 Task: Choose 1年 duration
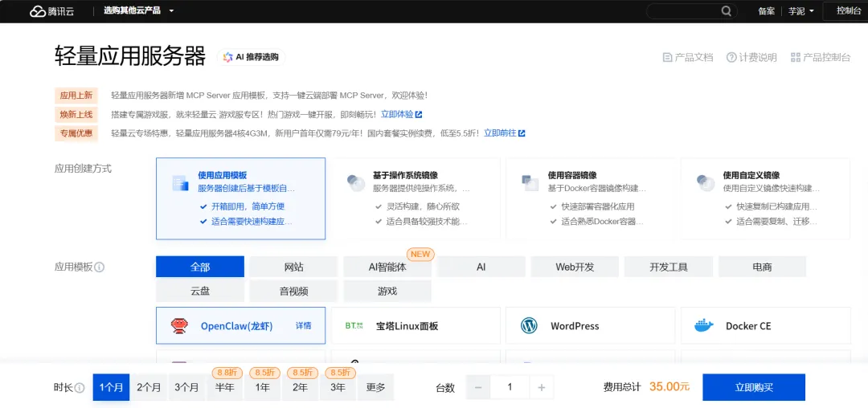[262, 387]
